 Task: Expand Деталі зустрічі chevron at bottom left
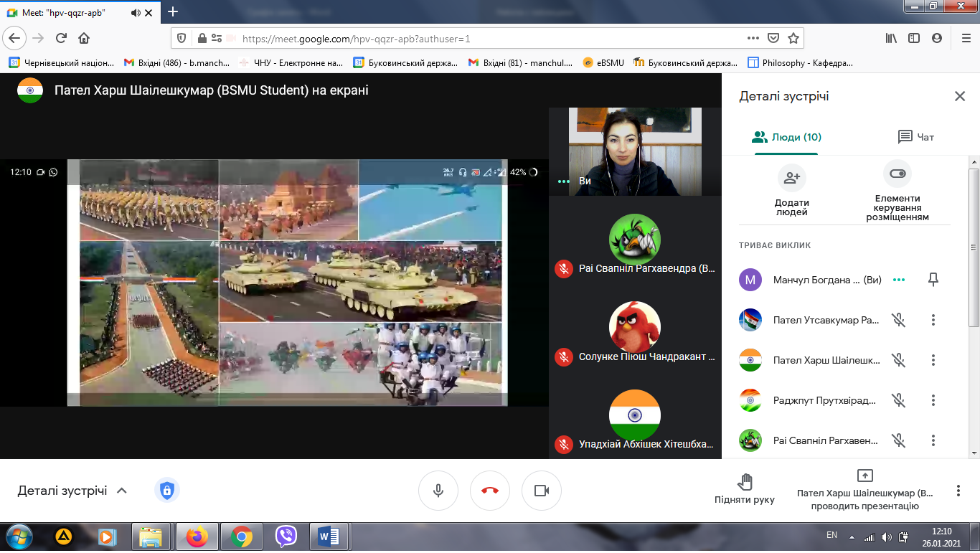[x=122, y=491]
